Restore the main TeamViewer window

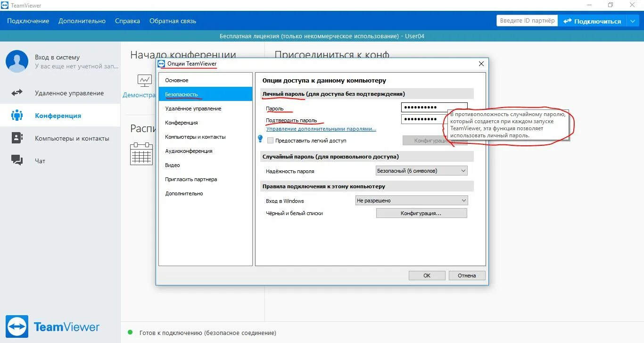click(611, 5)
